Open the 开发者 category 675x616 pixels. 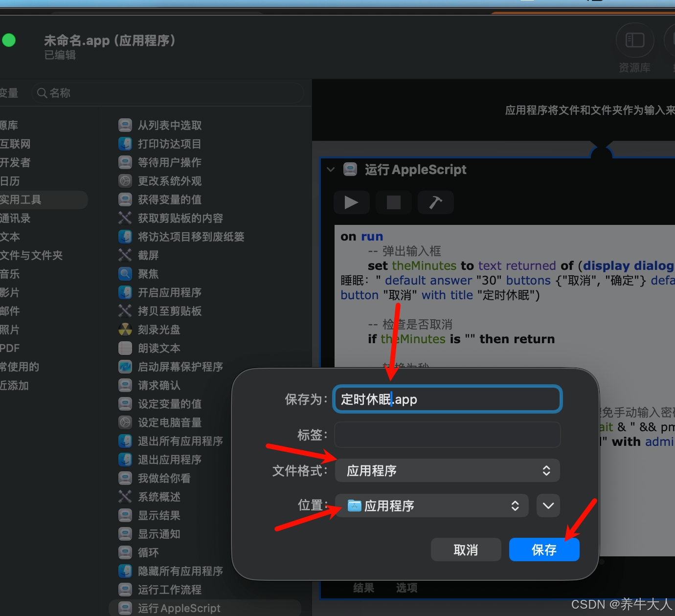click(x=15, y=163)
